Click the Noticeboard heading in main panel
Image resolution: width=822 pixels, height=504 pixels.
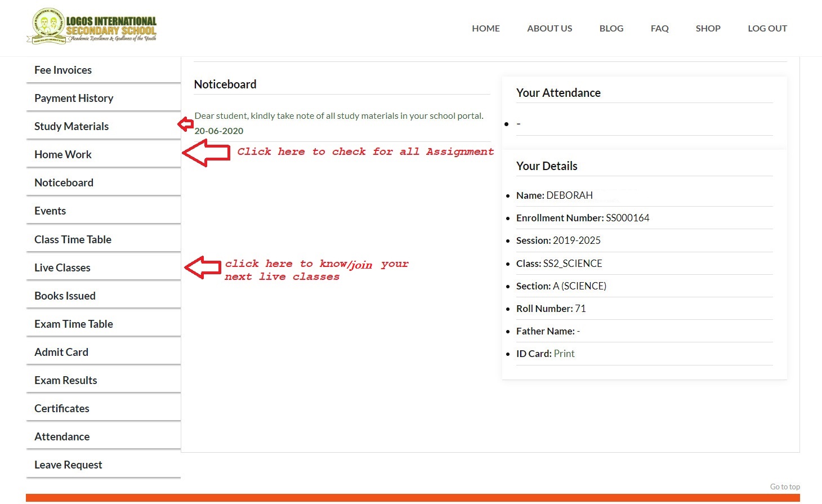coord(225,84)
